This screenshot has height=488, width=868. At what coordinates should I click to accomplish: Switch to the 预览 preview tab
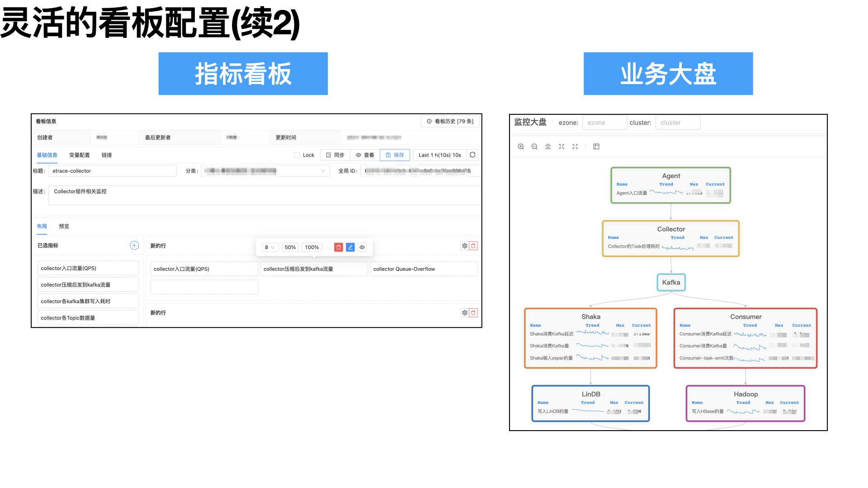(64, 226)
